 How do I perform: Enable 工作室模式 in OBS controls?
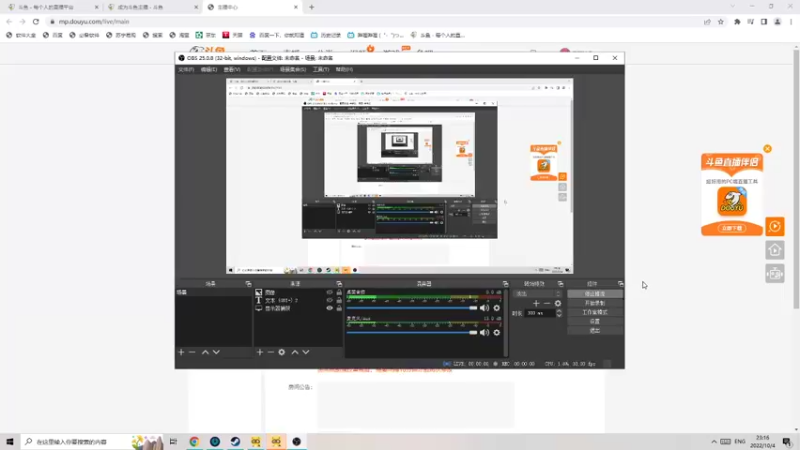(x=595, y=312)
